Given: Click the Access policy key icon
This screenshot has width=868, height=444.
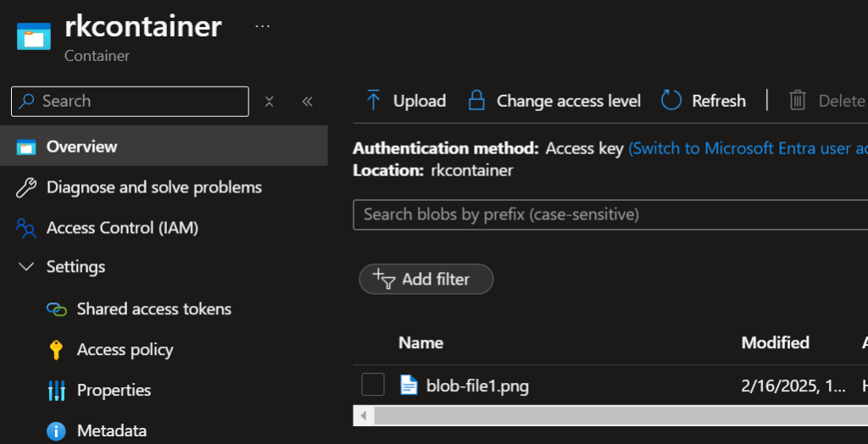Looking at the screenshot, I should 57,350.
